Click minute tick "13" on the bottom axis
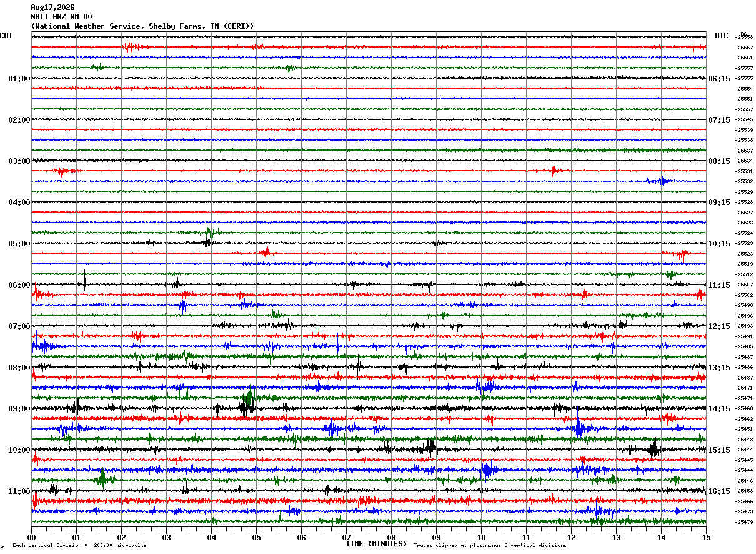 616,537
